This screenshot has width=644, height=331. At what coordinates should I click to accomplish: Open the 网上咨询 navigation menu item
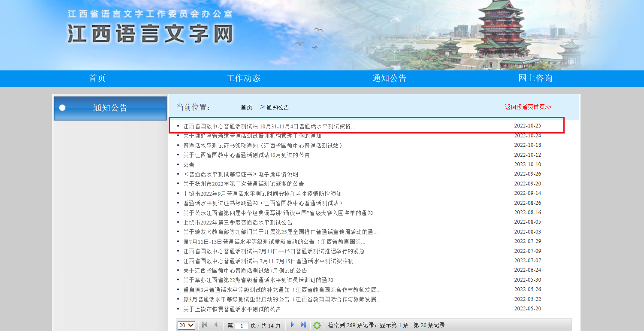(535, 78)
